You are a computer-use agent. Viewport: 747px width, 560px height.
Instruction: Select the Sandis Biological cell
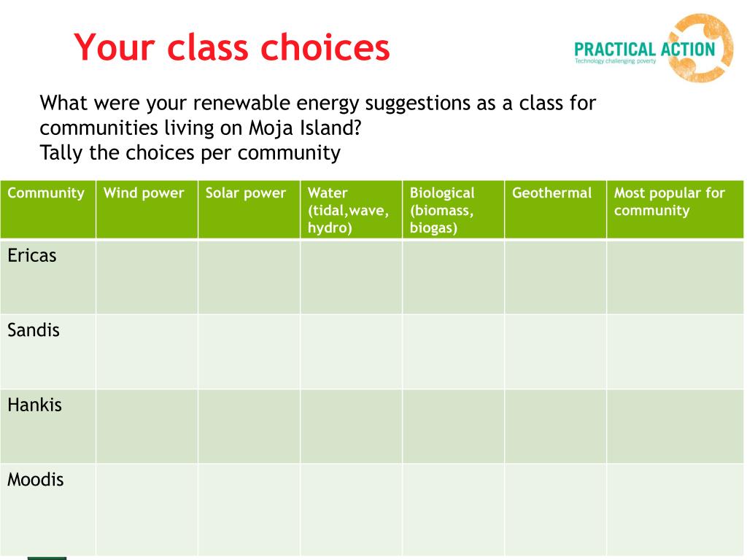coord(454,352)
